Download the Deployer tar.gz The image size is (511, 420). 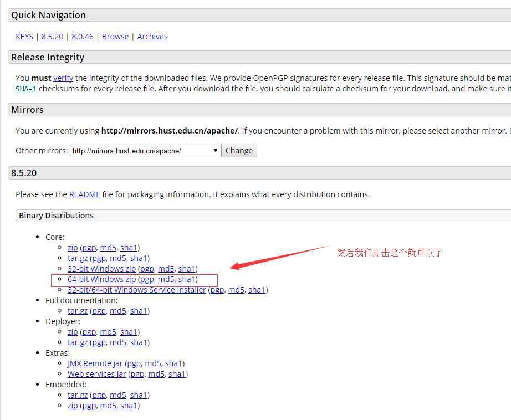tap(78, 342)
